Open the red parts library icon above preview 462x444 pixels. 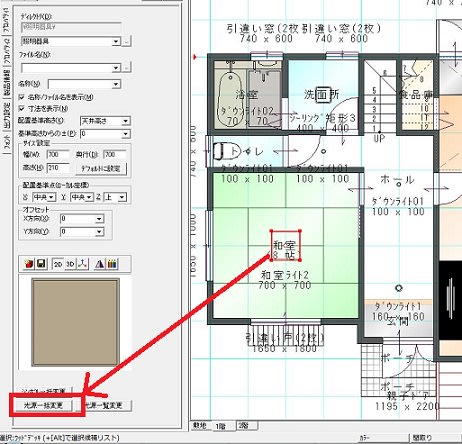coord(29,264)
